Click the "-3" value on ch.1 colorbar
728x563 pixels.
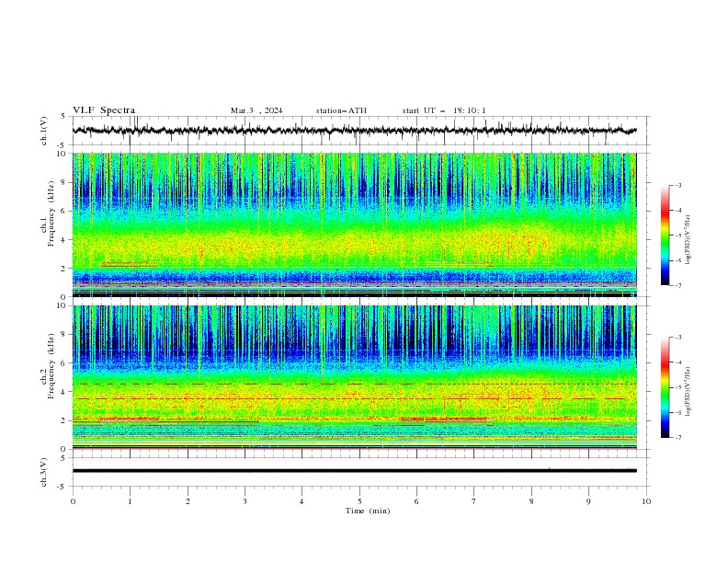click(x=678, y=185)
